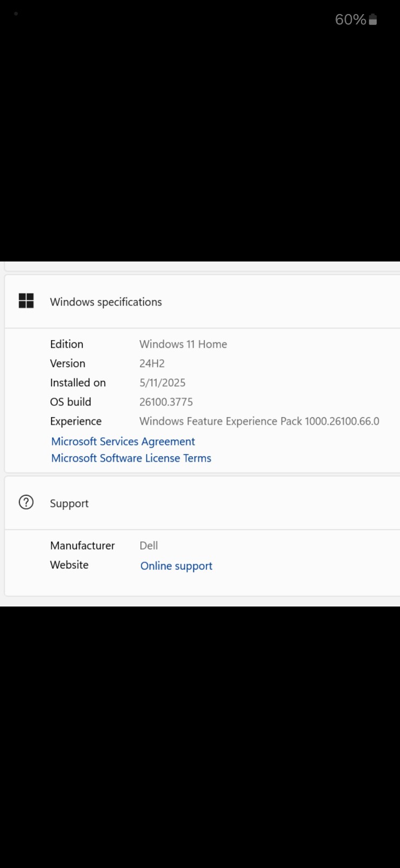Open Microsoft Software License Terms link

131,458
